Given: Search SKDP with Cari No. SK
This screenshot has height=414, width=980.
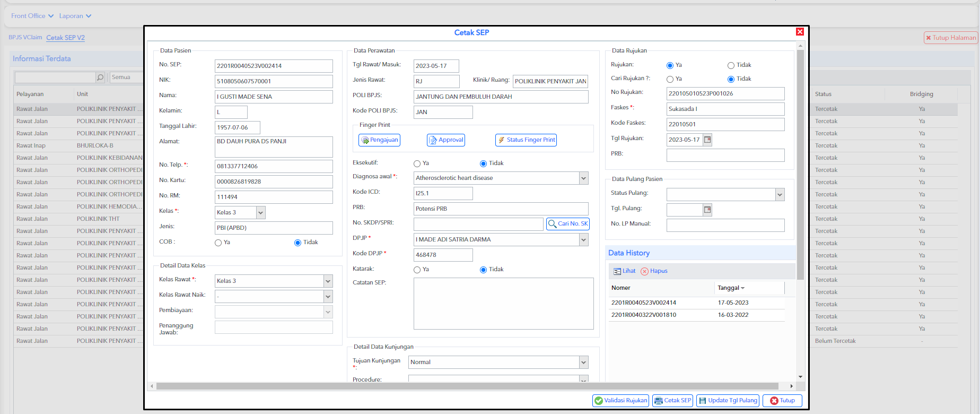Looking at the screenshot, I should 568,224.
